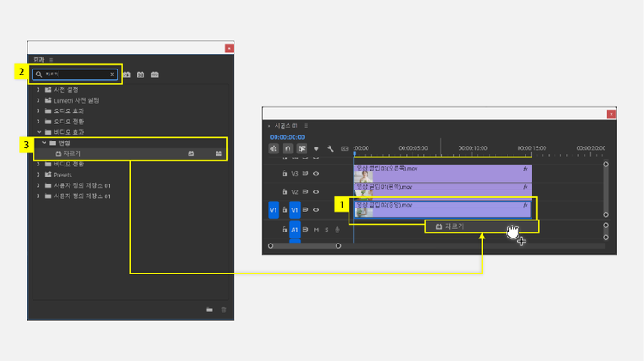
Task: Click timeline ruler at 00:00:10:00
Action: pyautogui.click(x=472, y=148)
